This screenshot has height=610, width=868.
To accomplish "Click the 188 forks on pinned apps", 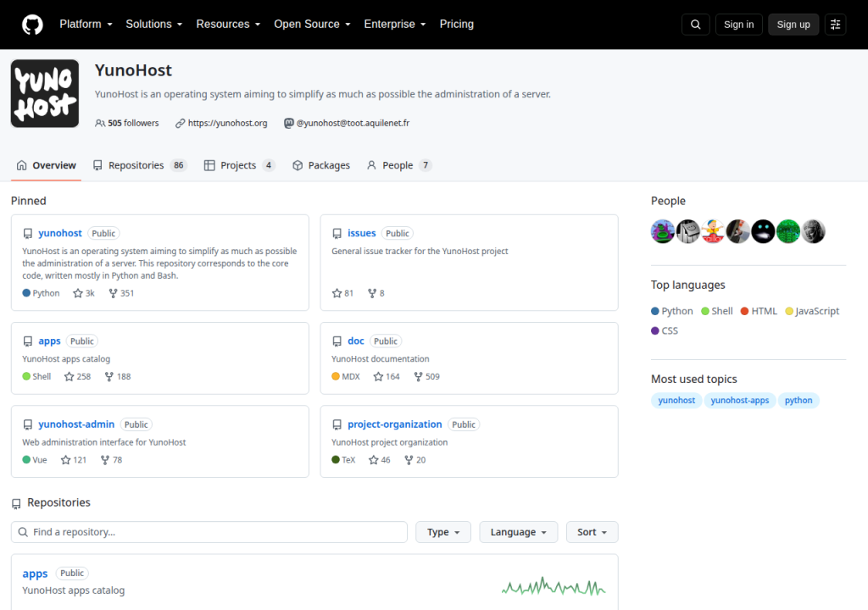I will tap(118, 376).
